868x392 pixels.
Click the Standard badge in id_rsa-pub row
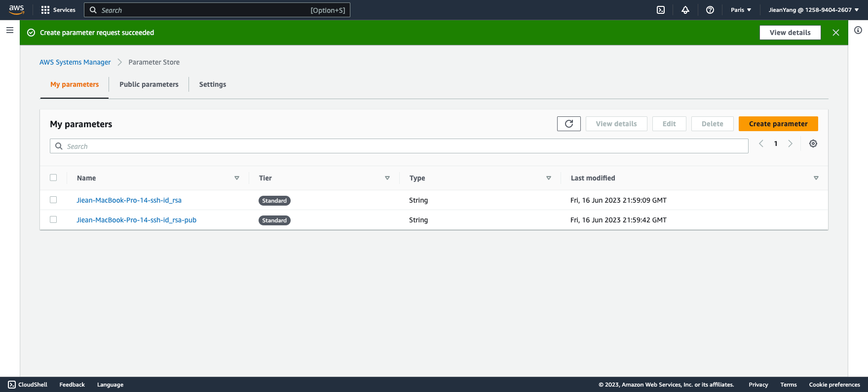(x=274, y=220)
